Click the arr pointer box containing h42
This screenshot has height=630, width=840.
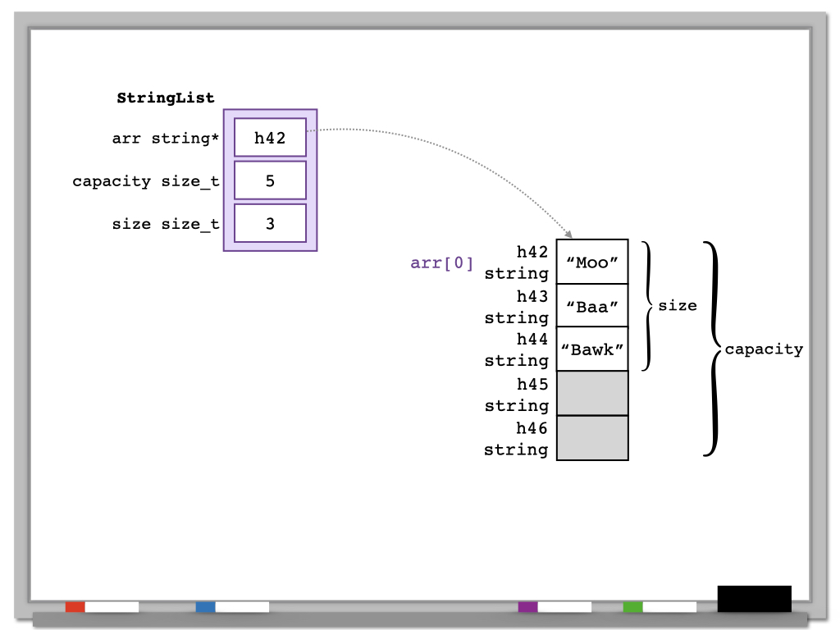[x=270, y=138]
